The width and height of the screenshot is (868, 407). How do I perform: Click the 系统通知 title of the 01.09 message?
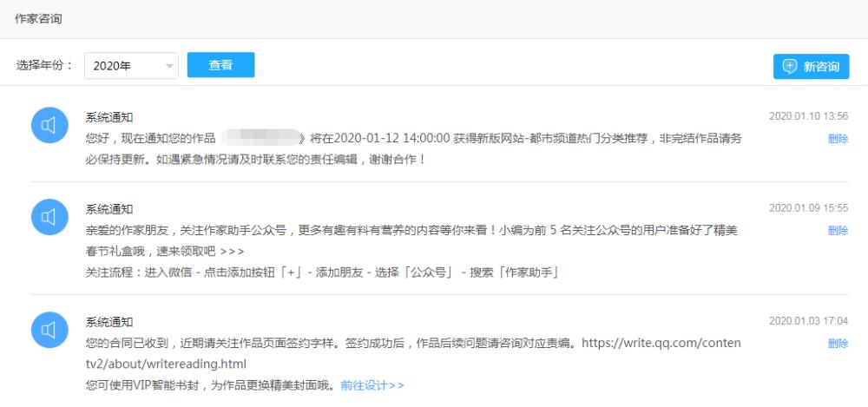[x=109, y=209]
